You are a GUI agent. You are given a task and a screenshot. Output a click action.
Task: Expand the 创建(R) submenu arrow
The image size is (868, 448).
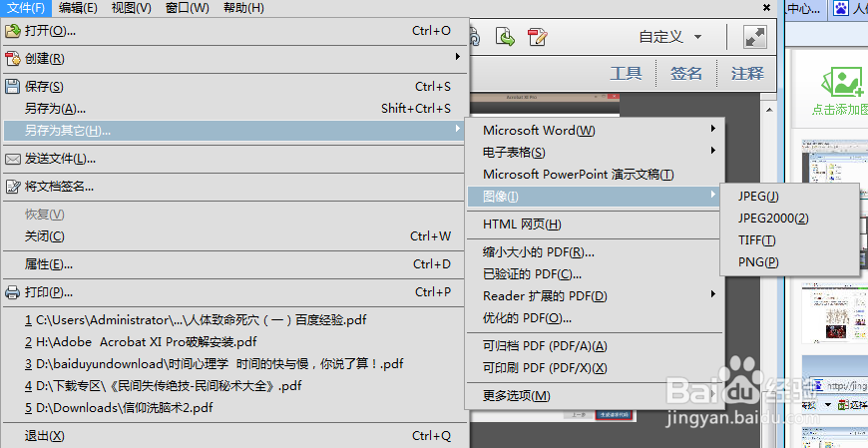(x=458, y=57)
